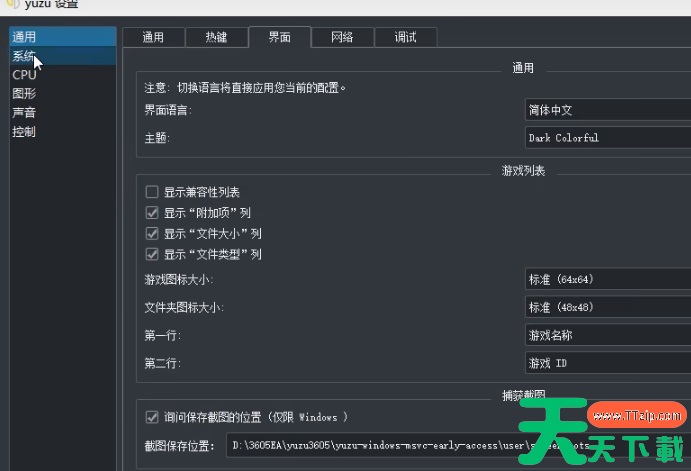Viewport: 691px width, 471px height.
Task: Open 游戏图标大小 dropdown showing 标准 (64x64)
Action: [608, 279]
